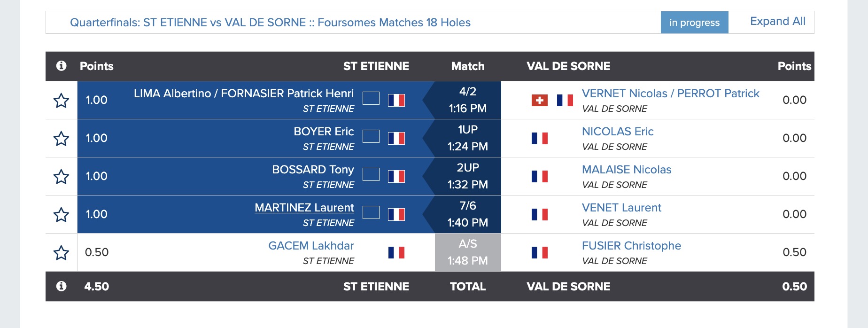The height and width of the screenshot is (328, 868).
Task: Click info icon in TOTAL footer row
Action: point(61,286)
